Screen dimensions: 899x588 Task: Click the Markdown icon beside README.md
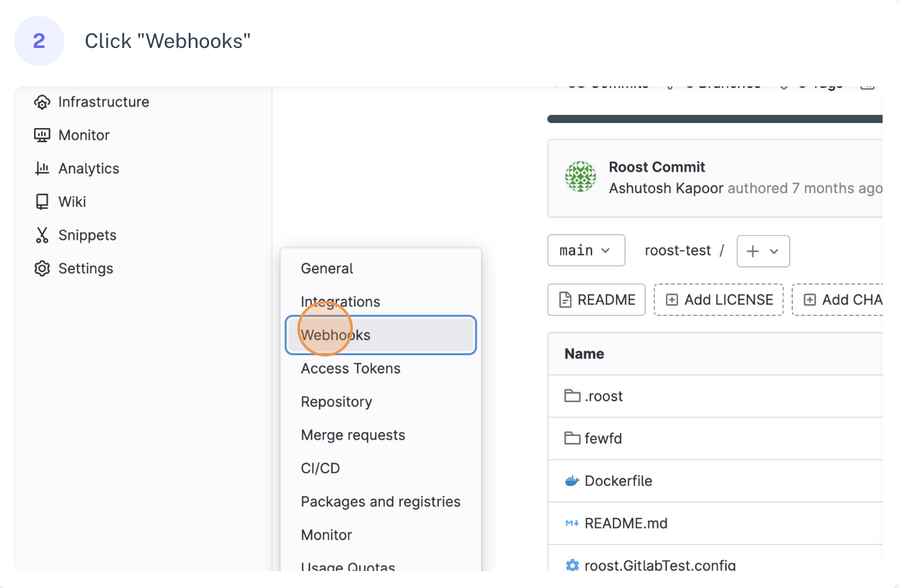tap(571, 523)
